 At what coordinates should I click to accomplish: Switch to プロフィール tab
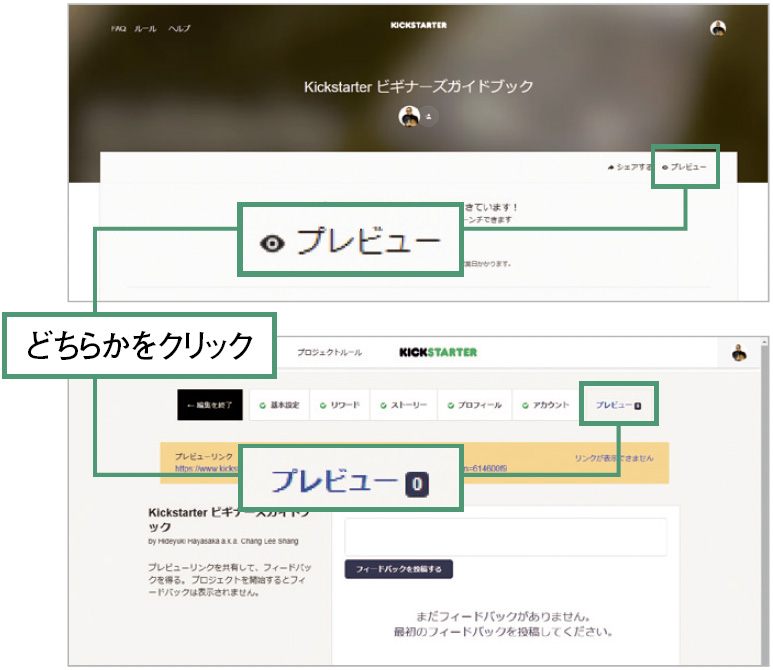pos(475,405)
